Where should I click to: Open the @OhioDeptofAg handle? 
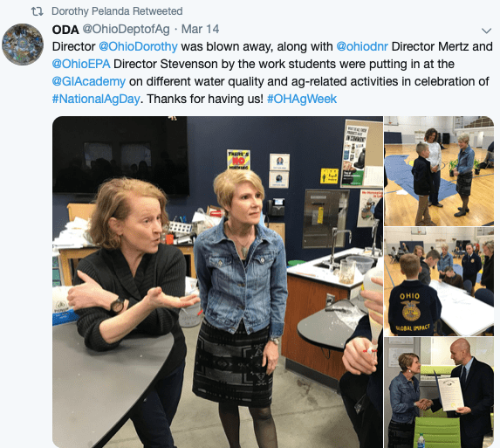(126, 30)
